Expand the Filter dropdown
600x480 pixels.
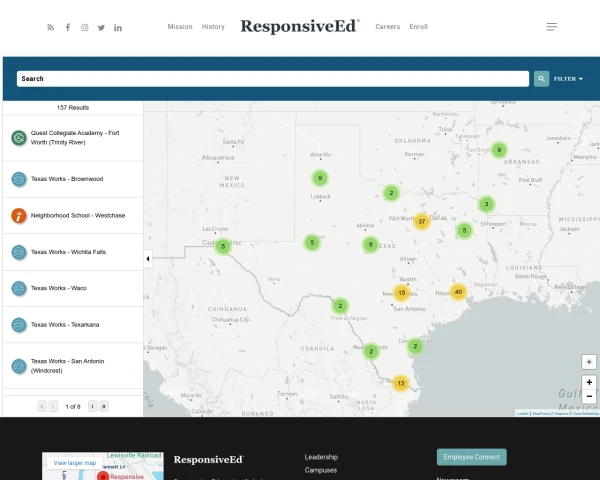tap(568, 78)
